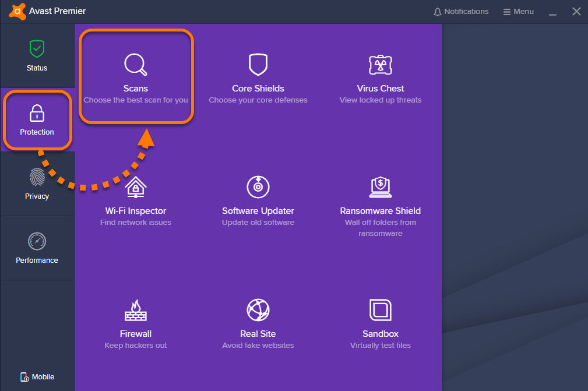Image resolution: width=588 pixels, height=391 pixels.
Task: Click the Mobile phone icon
Action: coord(24,377)
